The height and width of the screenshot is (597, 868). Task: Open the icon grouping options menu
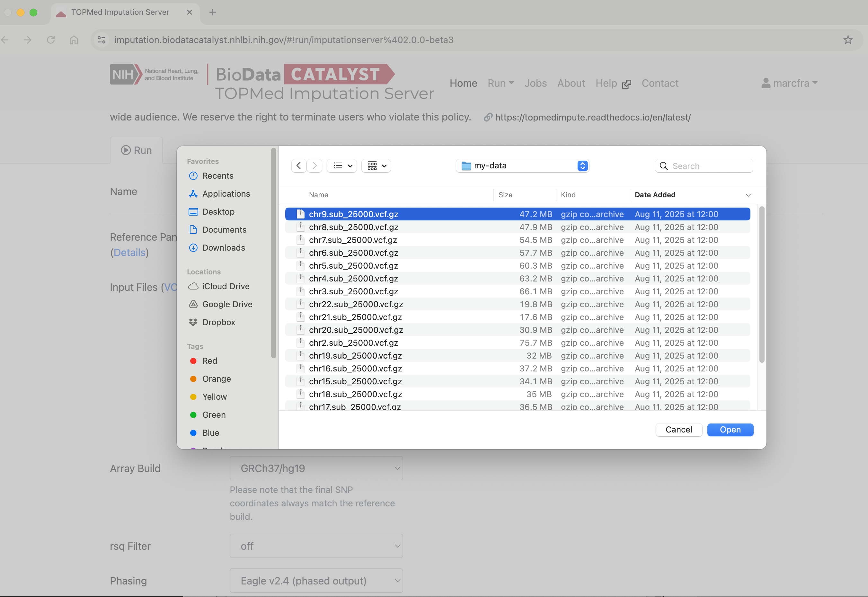point(376,166)
